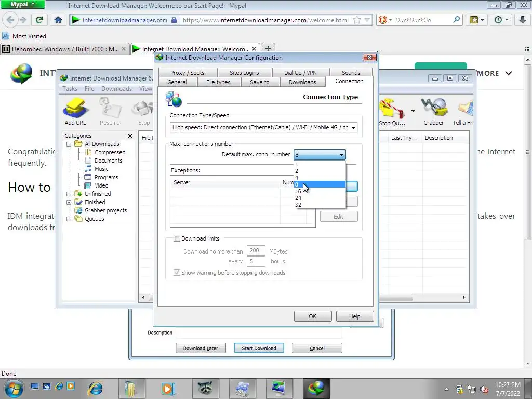This screenshot has width=532, height=399.
Task: Click the Resume icon in IDM toolbar
Action: pos(110,111)
